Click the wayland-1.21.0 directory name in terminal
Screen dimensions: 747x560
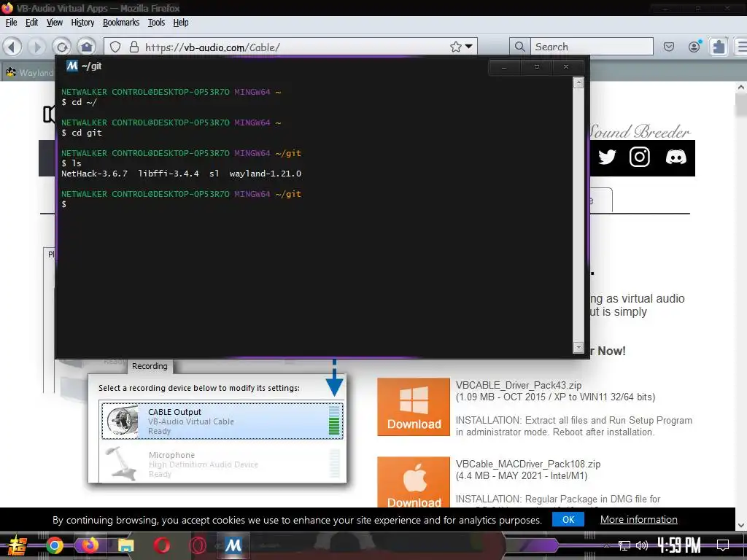[266, 174]
